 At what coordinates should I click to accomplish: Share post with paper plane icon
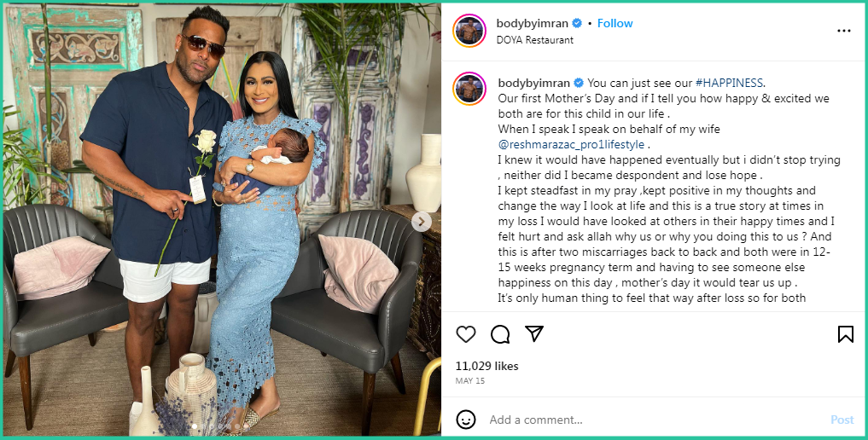534,333
